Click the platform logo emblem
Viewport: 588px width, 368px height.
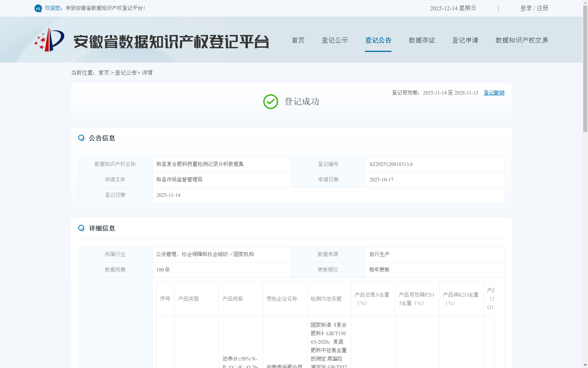click(49, 40)
